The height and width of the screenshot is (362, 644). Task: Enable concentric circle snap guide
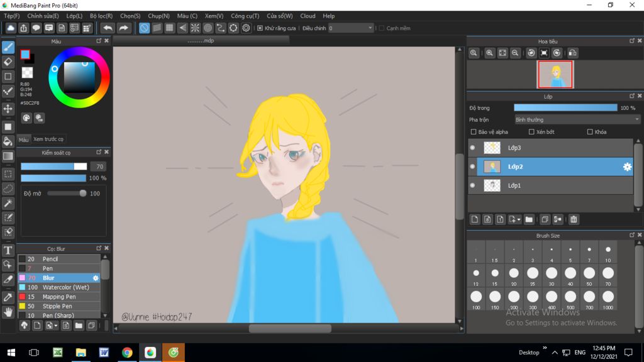[x=208, y=28]
